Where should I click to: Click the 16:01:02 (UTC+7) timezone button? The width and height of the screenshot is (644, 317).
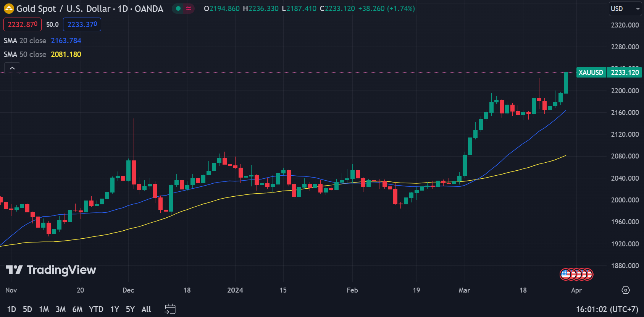click(x=607, y=309)
